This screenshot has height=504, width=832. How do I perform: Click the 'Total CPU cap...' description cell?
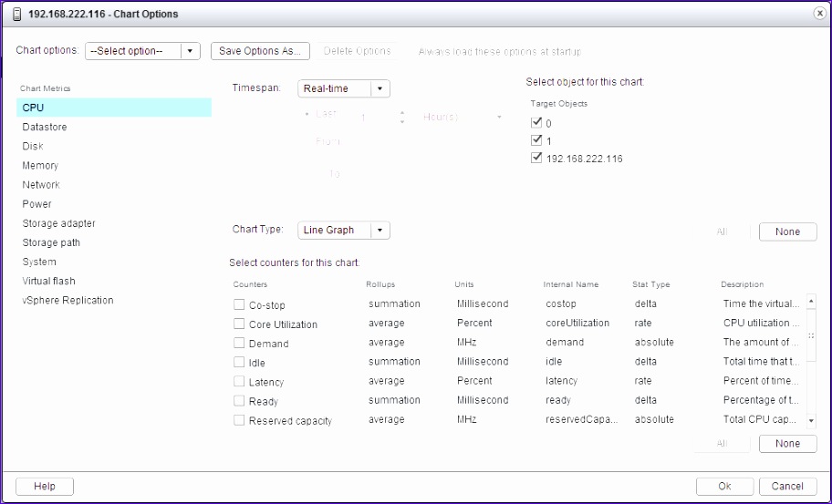point(760,420)
